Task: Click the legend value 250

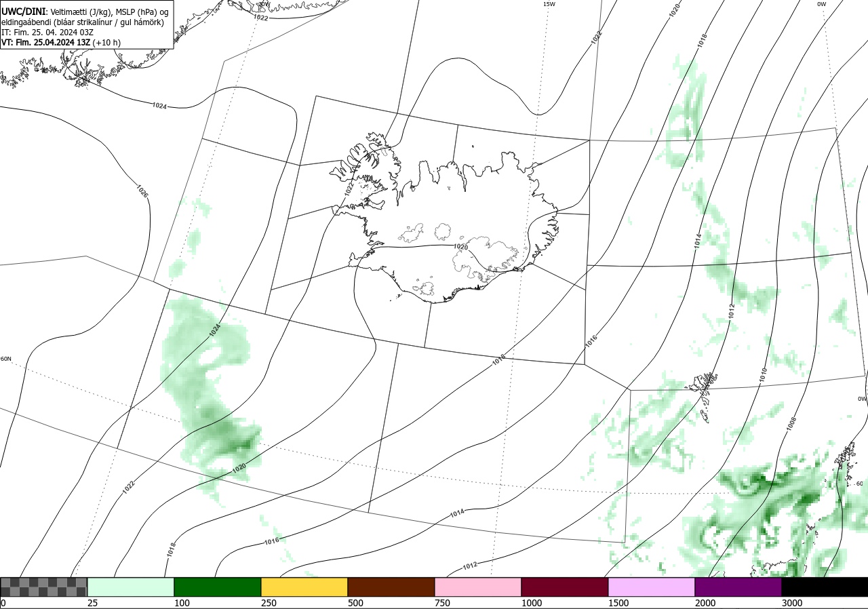Action: tap(269, 603)
